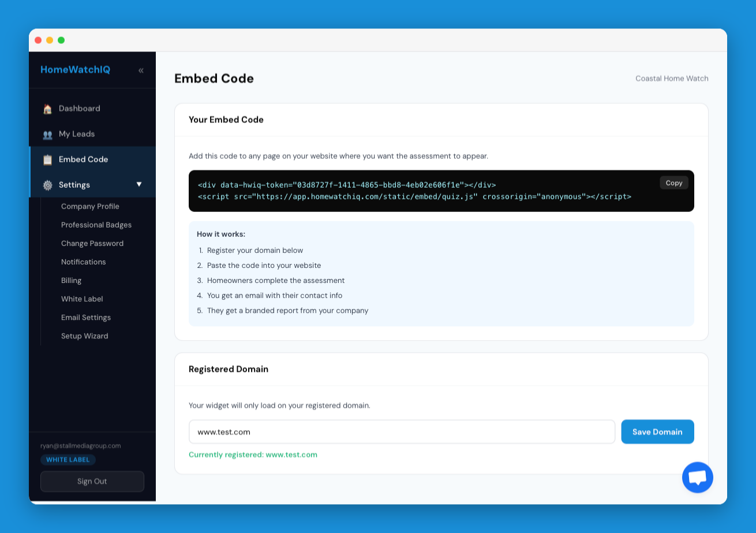Click 'Paste the code into your website' step
756x533 pixels.
pyautogui.click(x=264, y=265)
